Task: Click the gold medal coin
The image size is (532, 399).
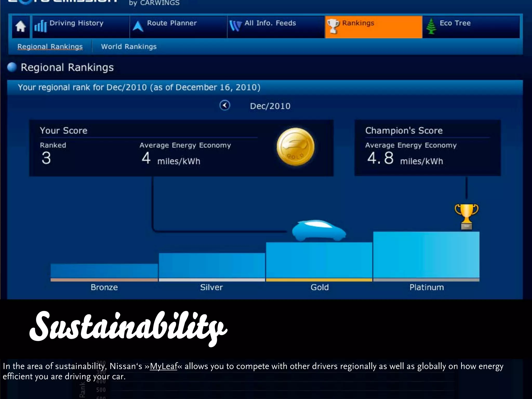Action: point(295,147)
